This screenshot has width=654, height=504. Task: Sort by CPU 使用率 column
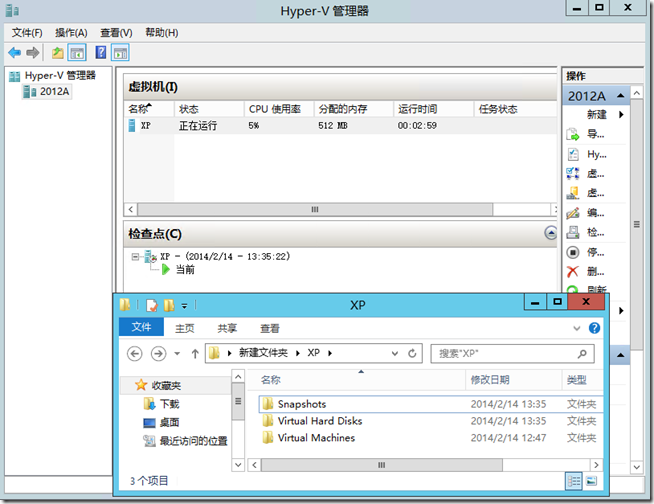click(x=279, y=109)
